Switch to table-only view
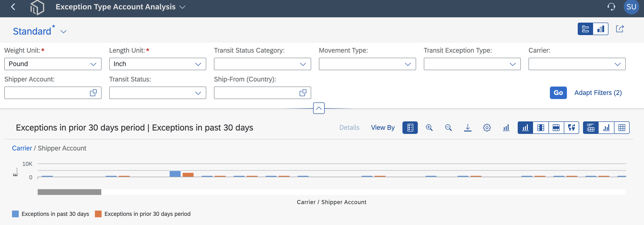The image size is (644, 225). (621, 128)
